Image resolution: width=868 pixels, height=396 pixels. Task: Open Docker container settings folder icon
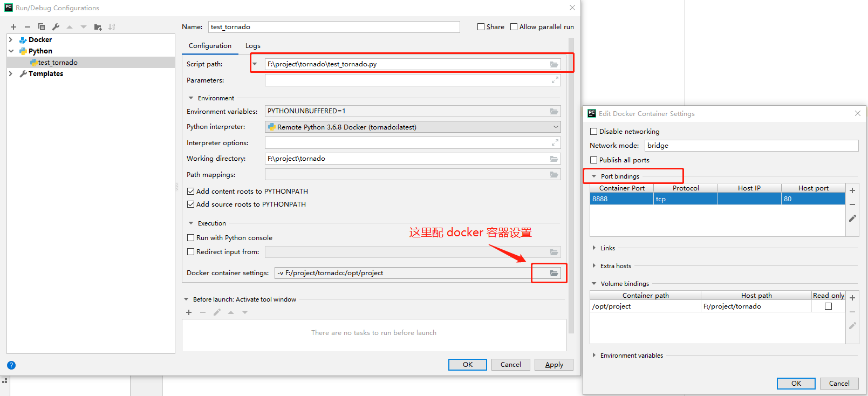(554, 273)
